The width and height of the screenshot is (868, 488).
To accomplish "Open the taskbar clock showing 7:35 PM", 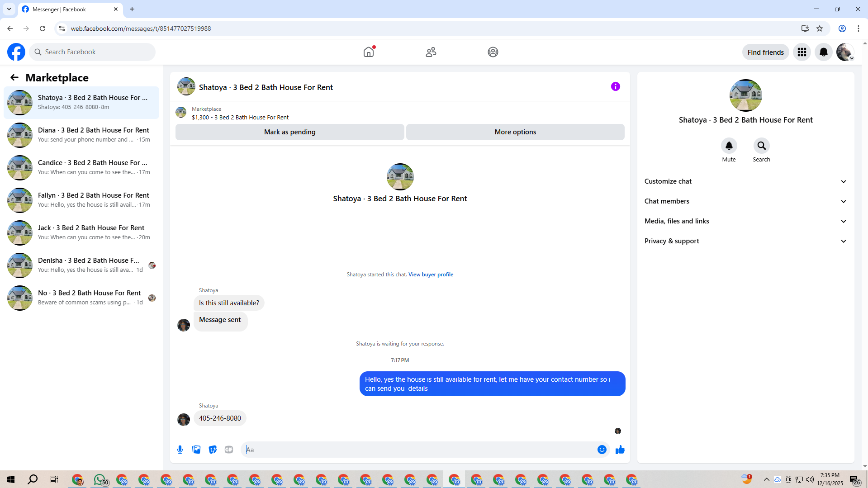I will [x=830, y=479].
